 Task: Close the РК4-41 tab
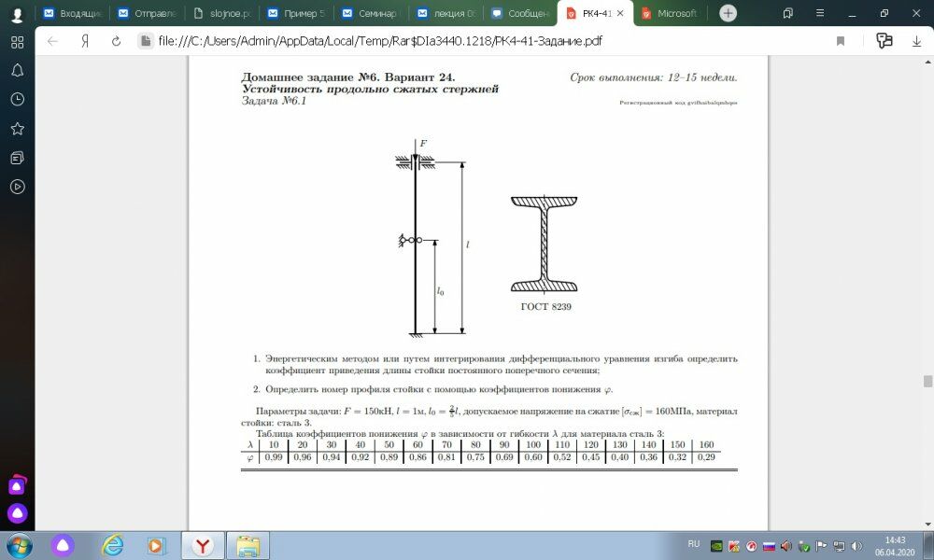coord(620,13)
